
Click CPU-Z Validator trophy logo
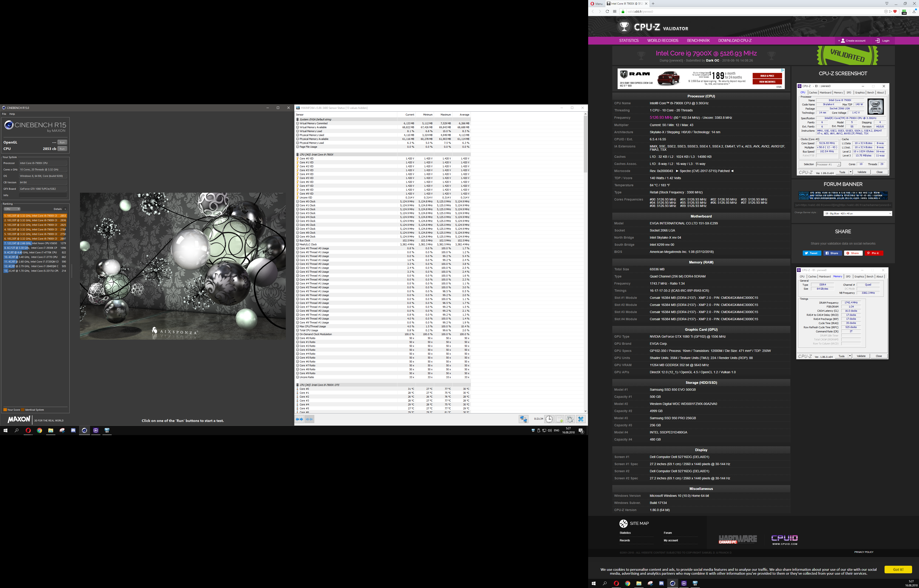(x=624, y=26)
